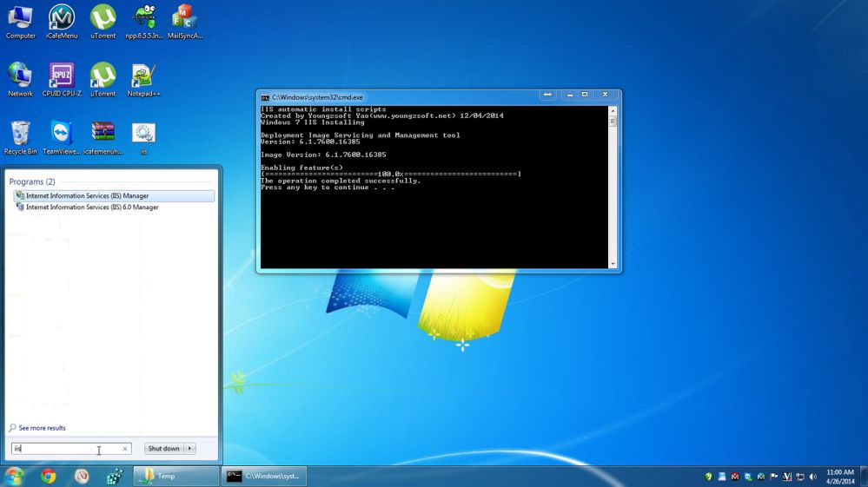
Task: Click the Shut down button
Action: [x=164, y=448]
